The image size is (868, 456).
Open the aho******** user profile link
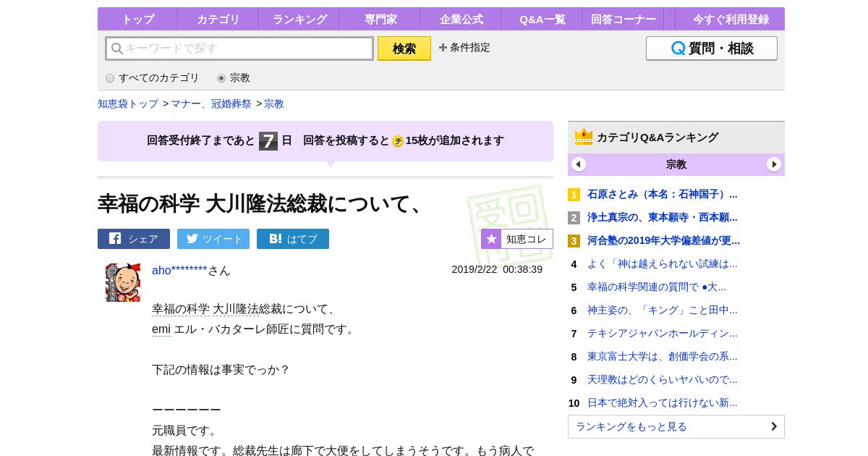(x=179, y=270)
